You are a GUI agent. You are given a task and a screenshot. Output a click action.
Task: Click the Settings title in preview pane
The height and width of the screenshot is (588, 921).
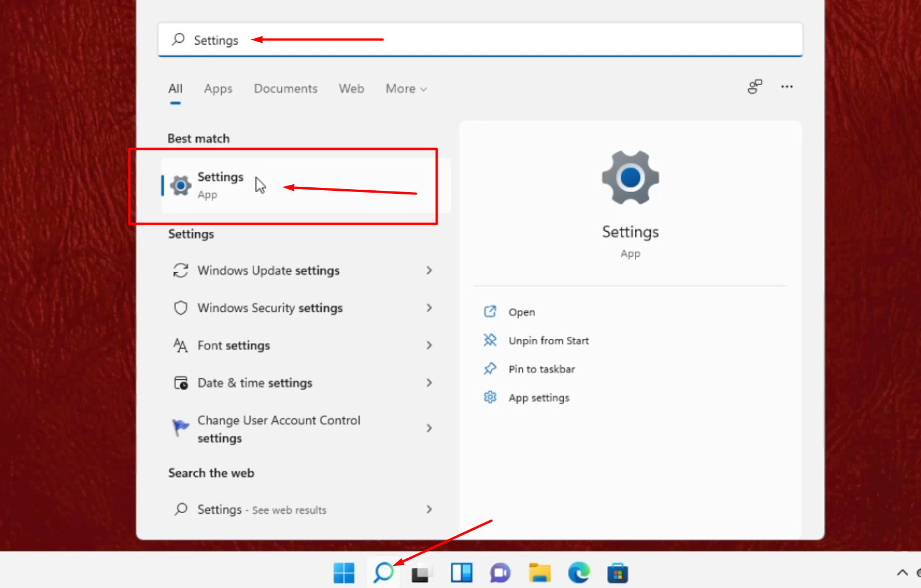pos(630,232)
